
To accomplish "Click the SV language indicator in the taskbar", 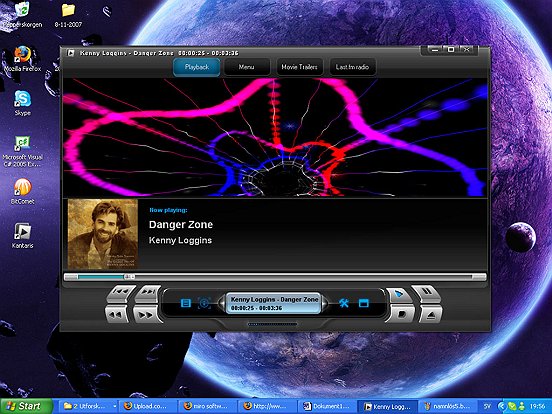I will 487,406.
